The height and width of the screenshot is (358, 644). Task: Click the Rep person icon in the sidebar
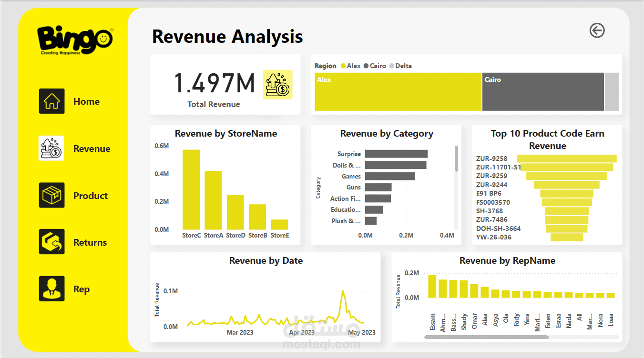51,288
